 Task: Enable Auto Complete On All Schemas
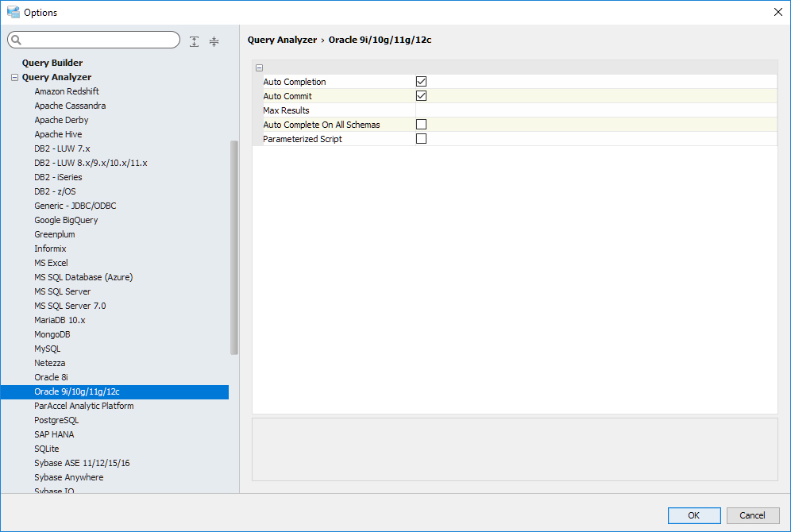tap(421, 124)
